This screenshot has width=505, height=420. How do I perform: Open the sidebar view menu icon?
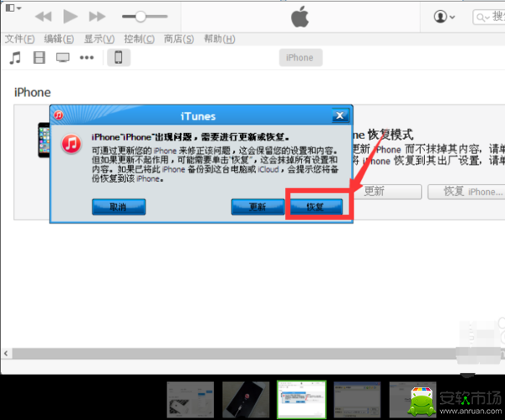[x=13, y=8]
